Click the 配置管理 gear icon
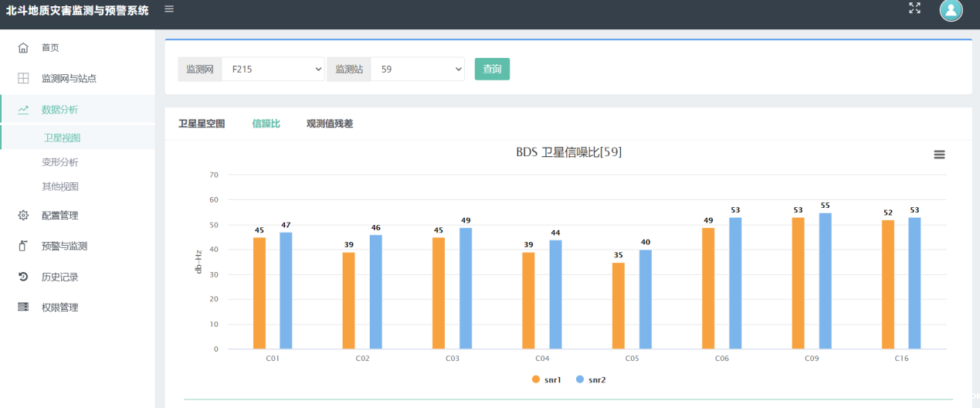Image resolution: width=980 pixels, height=408 pixels. click(23, 216)
